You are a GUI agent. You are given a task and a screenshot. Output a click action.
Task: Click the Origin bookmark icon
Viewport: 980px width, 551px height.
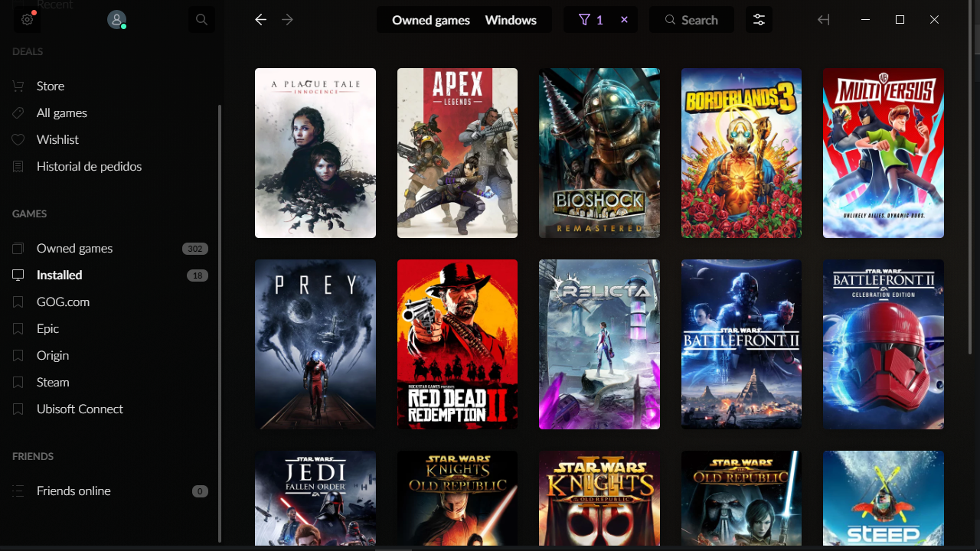pos(18,355)
